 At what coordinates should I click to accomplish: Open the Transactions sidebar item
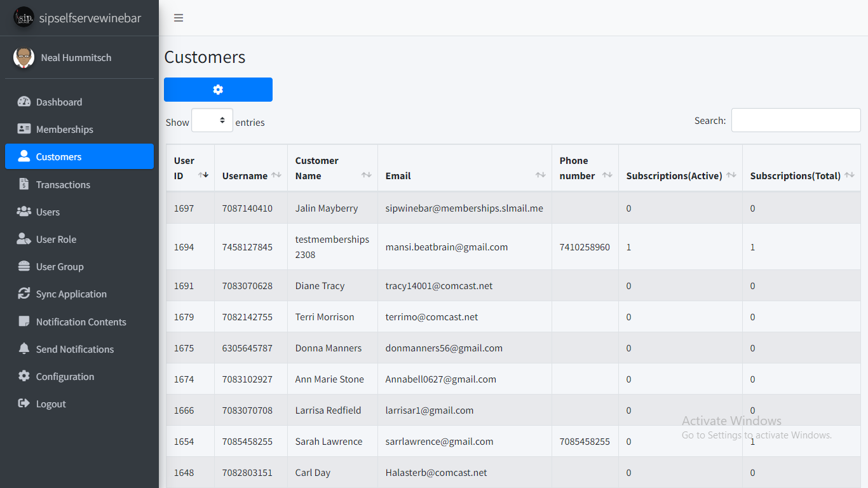pyautogui.click(x=63, y=185)
